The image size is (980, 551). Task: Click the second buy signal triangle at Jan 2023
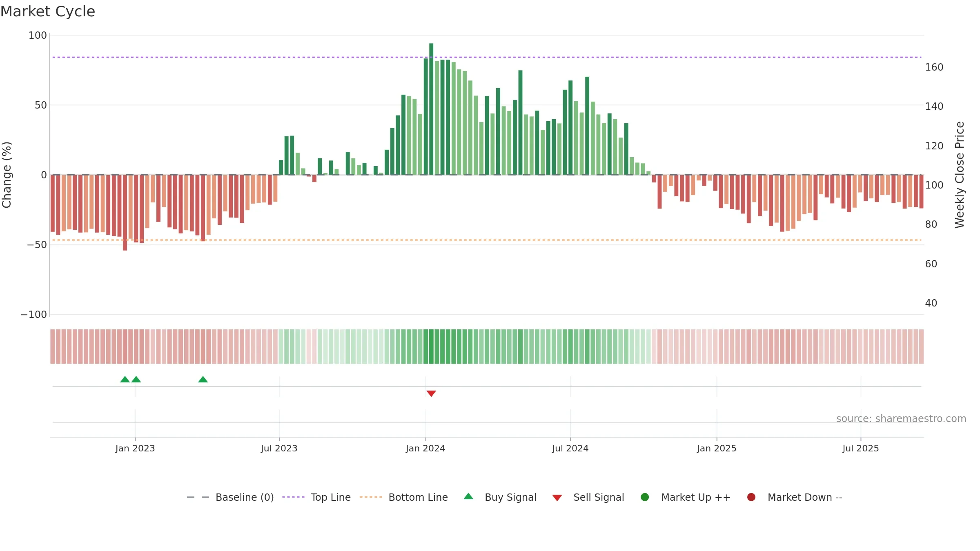(136, 380)
